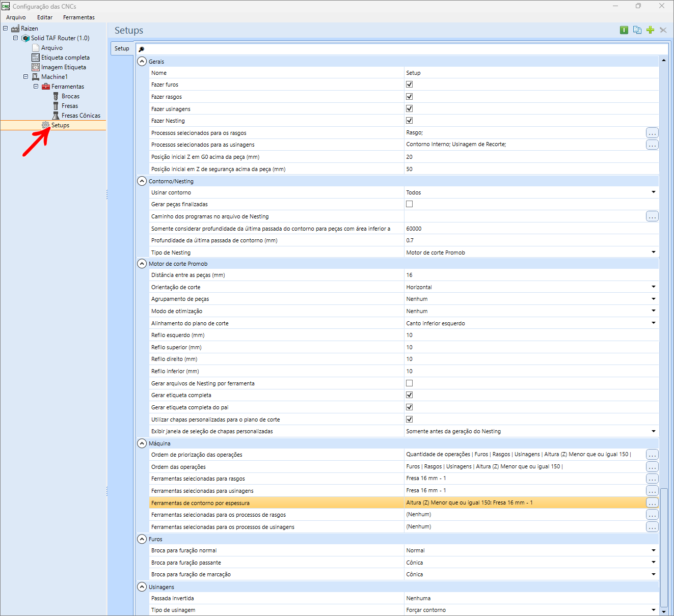
Task: Enable the Gerar peças finalizadas checkbox
Action: click(x=409, y=204)
